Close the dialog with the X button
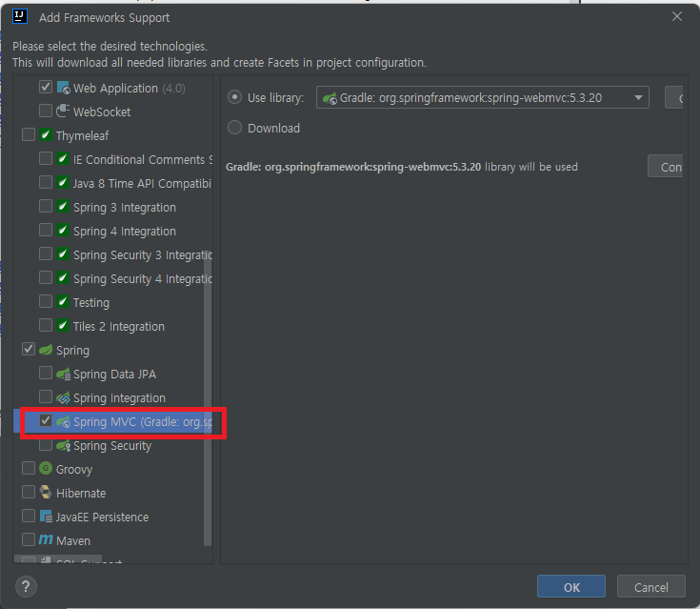The height and width of the screenshot is (609, 700). 677,16
